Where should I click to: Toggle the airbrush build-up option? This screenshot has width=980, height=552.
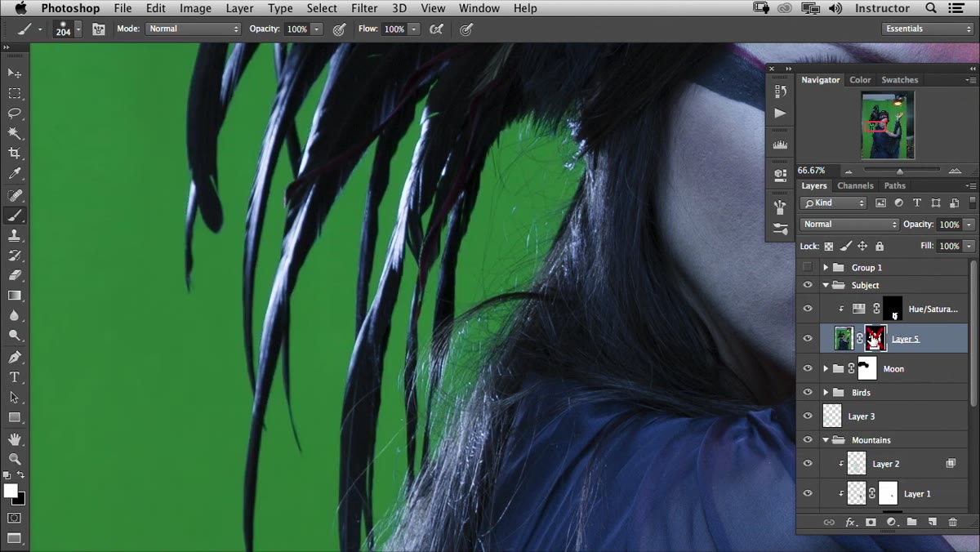pyautogui.click(x=437, y=29)
